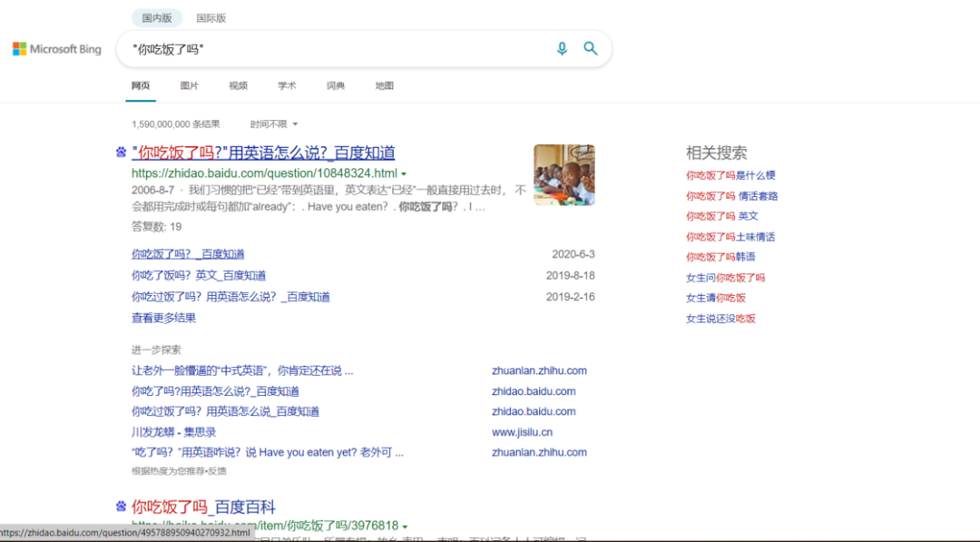Click inside the search query input field
Screen dimensions: 980x542
click(x=338, y=49)
